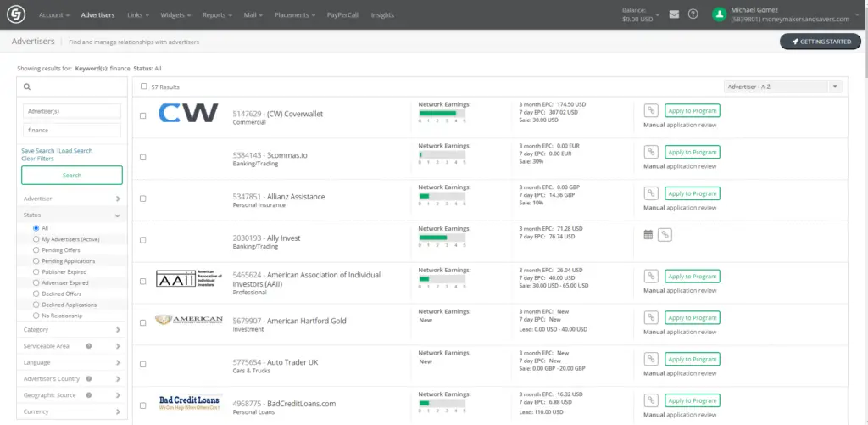Open the Widgets menu

(175, 15)
